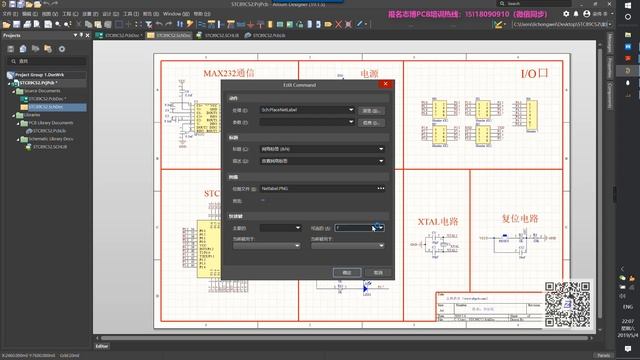Switch to the STC89C52.PcbDoc tab

tap(119, 36)
